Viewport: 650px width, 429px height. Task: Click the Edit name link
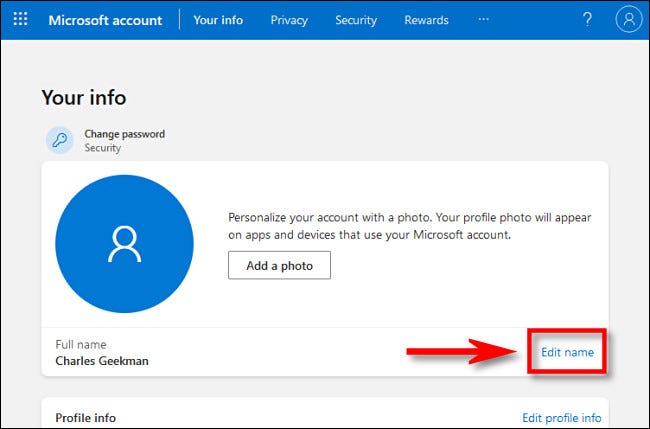[567, 352]
